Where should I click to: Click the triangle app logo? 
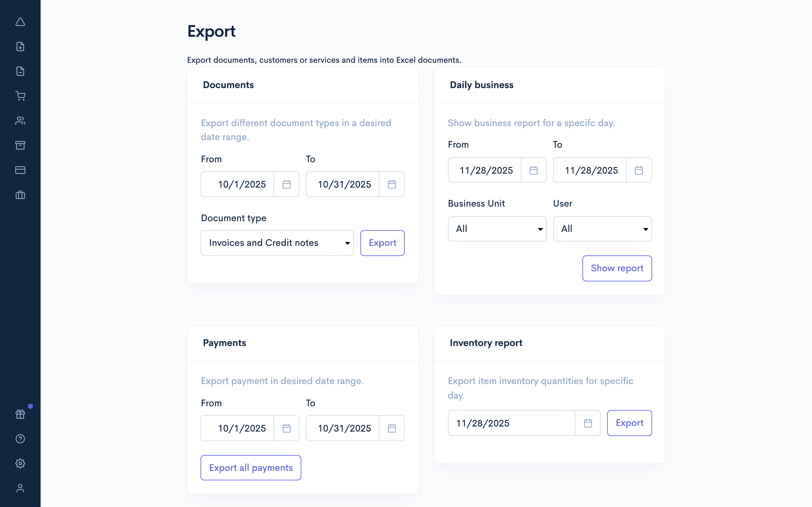[x=21, y=22]
